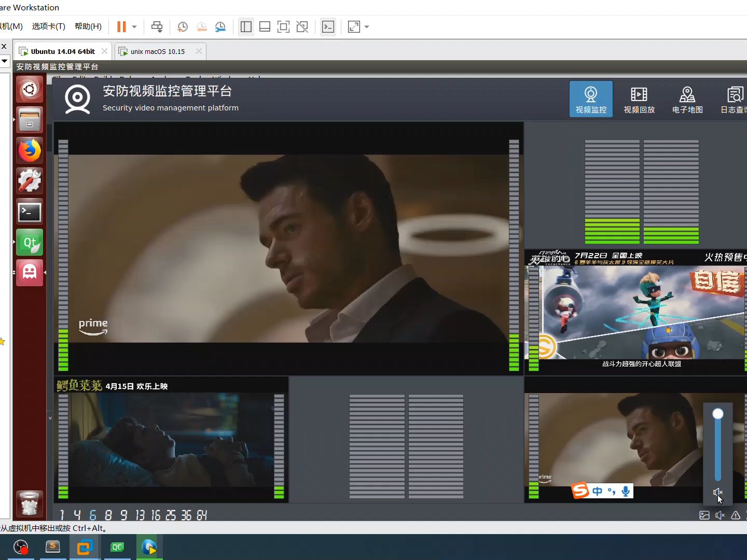The height and width of the screenshot is (560, 747).
Task: Open the 日志查询 log query module
Action: tap(734, 99)
